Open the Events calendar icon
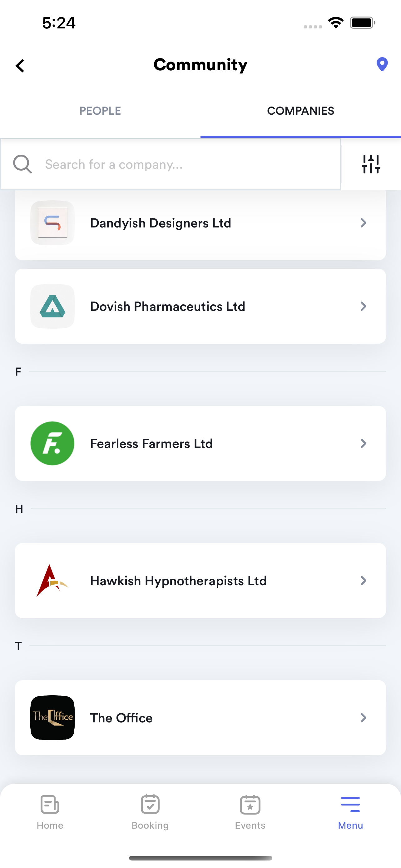The width and height of the screenshot is (401, 868). pos(250,804)
